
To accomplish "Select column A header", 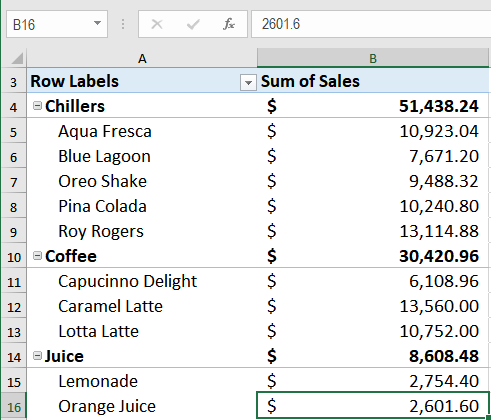I will point(142,58).
